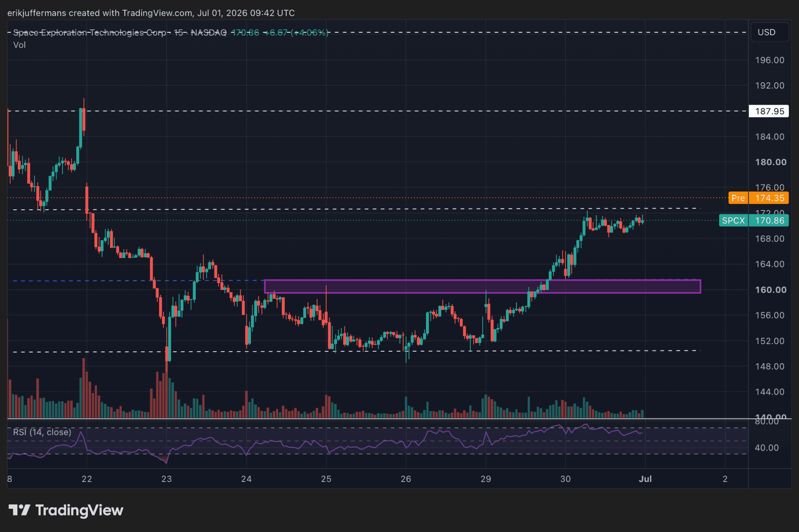The height and width of the screenshot is (532, 799).
Task: Click date 22 on time axis
Action: pos(87,479)
